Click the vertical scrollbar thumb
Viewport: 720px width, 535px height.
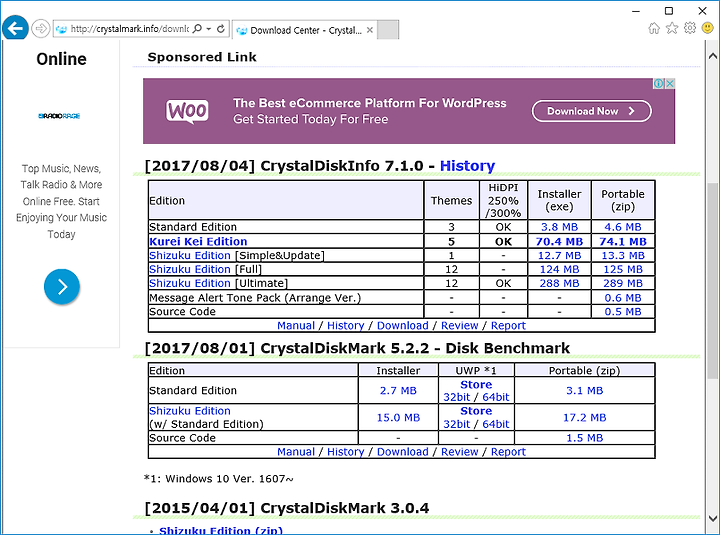pos(713,280)
